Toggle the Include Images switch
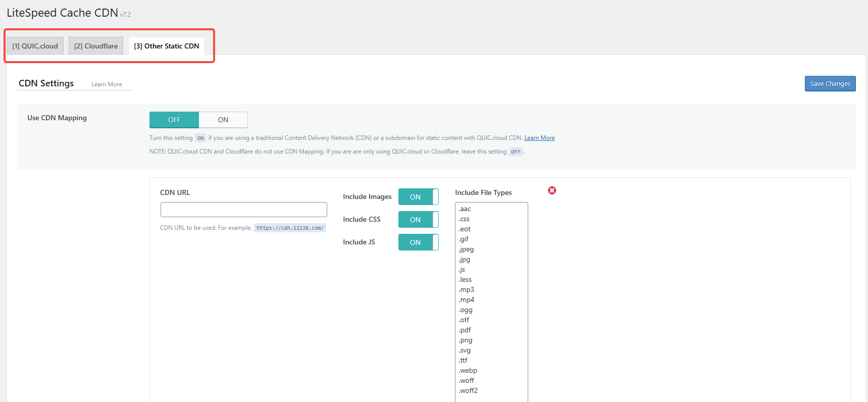This screenshot has width=868, height=402. 418,197
